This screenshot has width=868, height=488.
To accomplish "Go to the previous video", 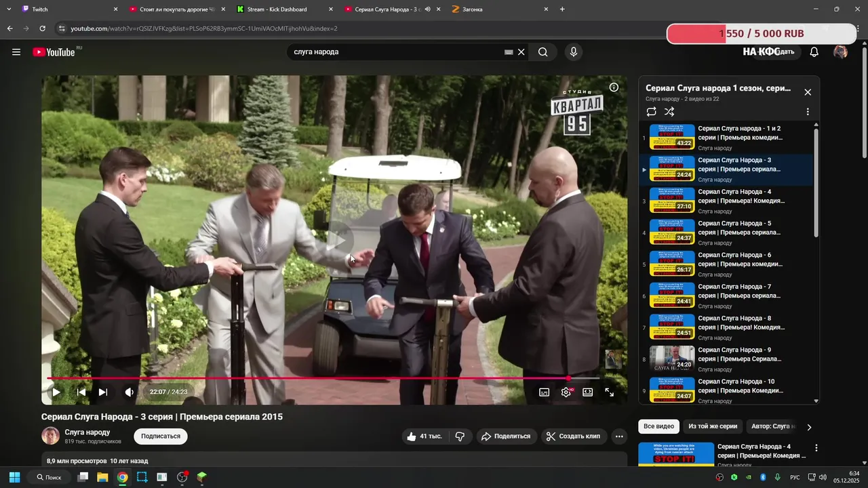I will click(81, 392).
